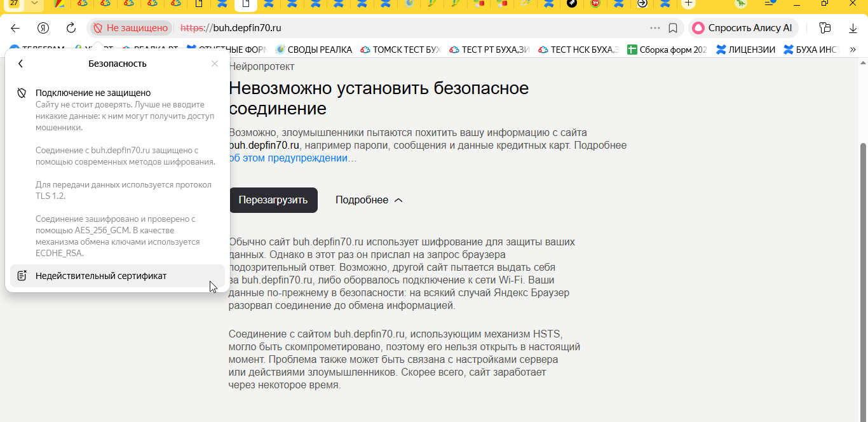Open the "ТЕСТ НСК БУХА" bookmark
Image resolution: width=868 pixels, height=422 pixels.
tap(578, 50)
